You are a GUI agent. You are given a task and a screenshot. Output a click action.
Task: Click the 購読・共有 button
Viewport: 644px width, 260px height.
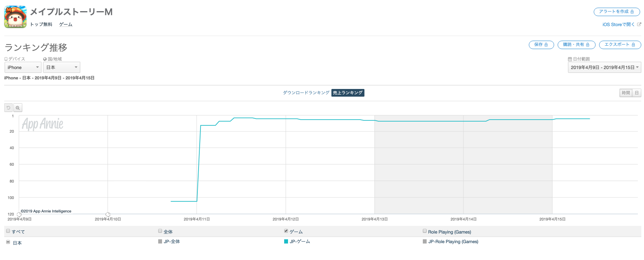[576, 45]
